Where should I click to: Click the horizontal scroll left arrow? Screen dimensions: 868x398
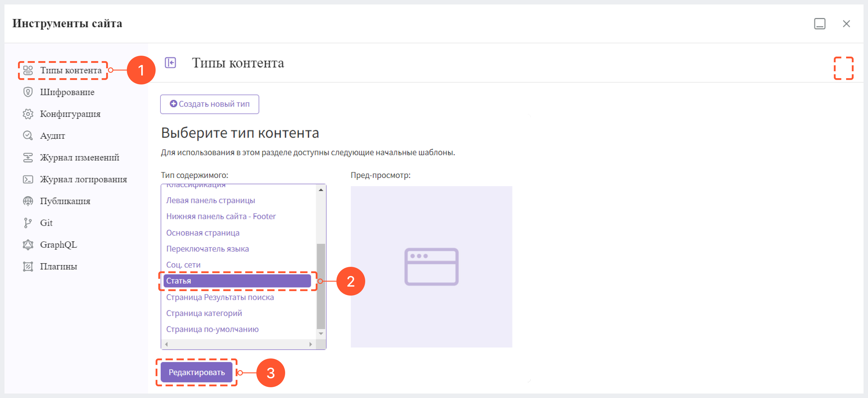point(166,344)
